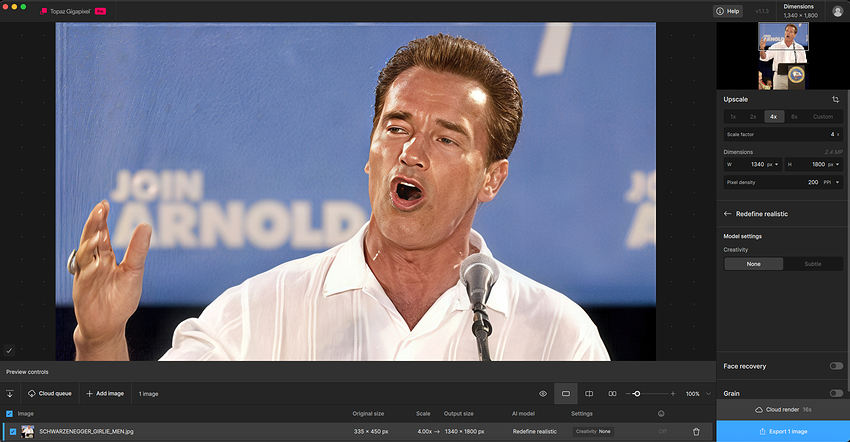Click the Creativity None settings chip
This screenshot has width=850, height=442.
(593, 432)
